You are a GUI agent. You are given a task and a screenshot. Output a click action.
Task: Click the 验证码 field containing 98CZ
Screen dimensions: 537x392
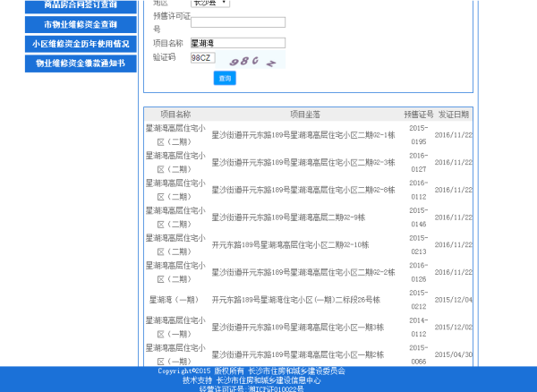click(202, 57)
